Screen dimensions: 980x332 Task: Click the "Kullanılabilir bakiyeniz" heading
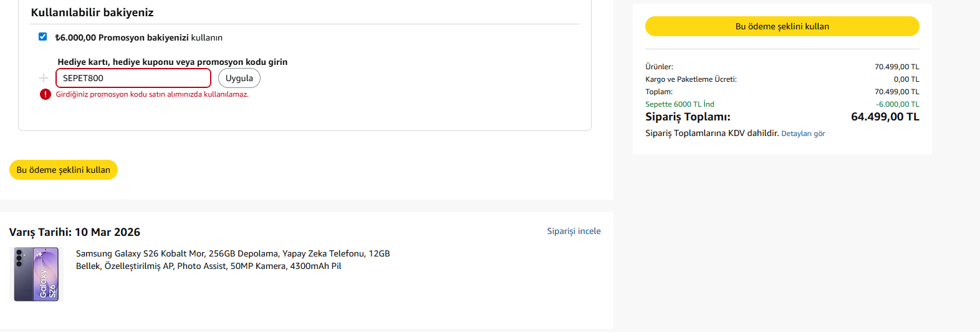[x=92, y=12]
